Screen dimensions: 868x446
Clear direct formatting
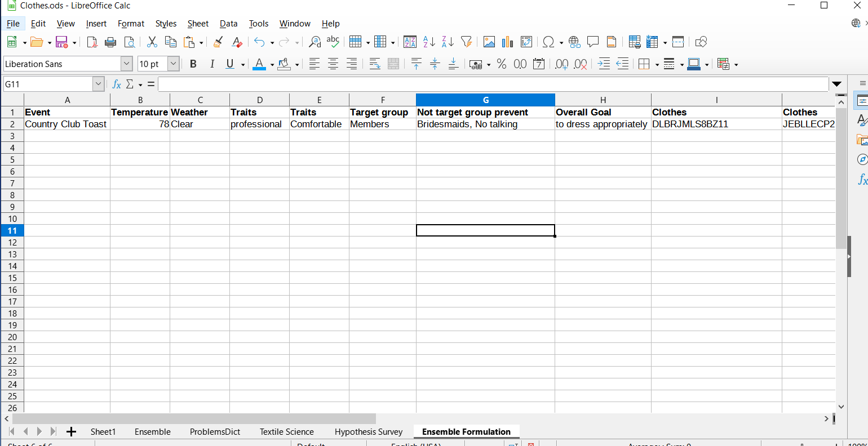[237, 42]
